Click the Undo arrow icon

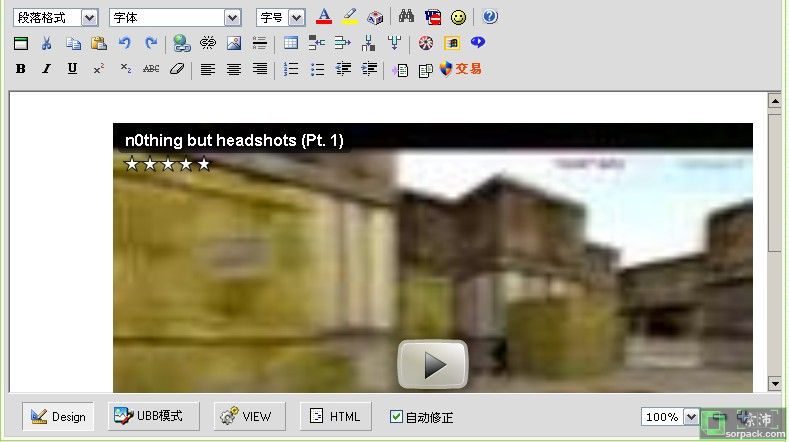125,43
